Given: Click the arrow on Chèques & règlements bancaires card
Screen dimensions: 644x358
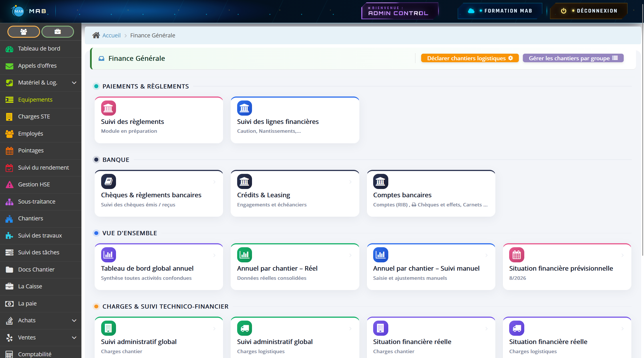Looking at the screenshot, I should coord(214,182).
